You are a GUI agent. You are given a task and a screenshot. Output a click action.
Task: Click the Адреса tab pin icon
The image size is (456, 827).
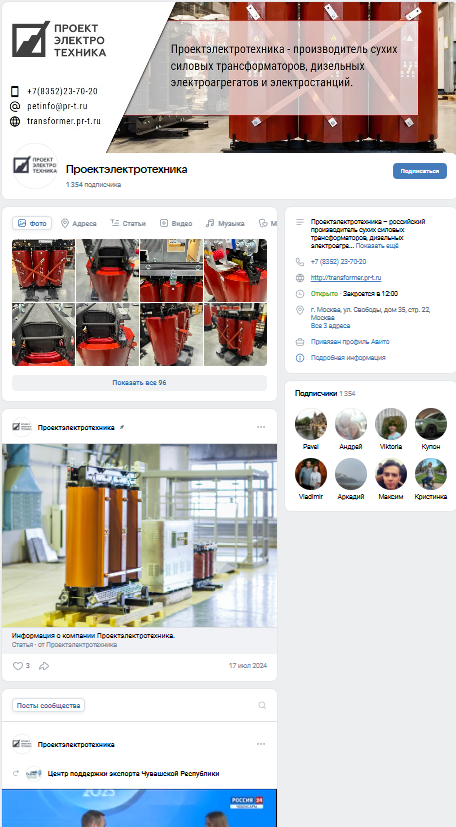65,223
